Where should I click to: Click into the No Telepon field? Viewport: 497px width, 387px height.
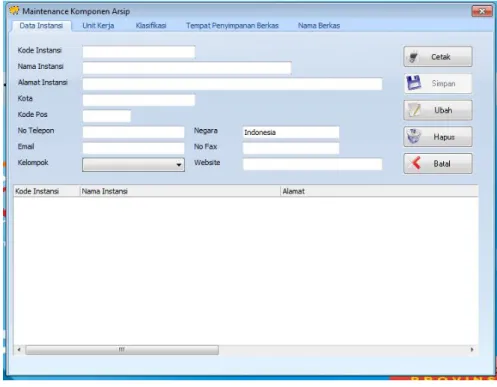point(133,132)
